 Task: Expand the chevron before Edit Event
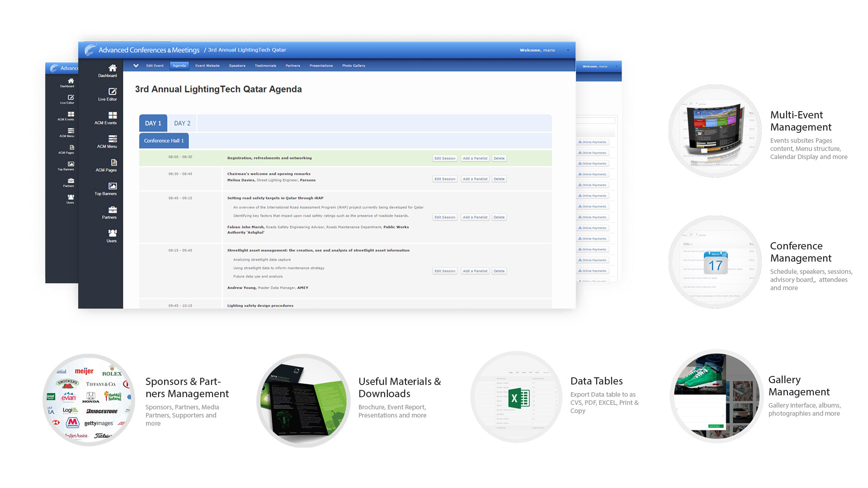point(136,66)
